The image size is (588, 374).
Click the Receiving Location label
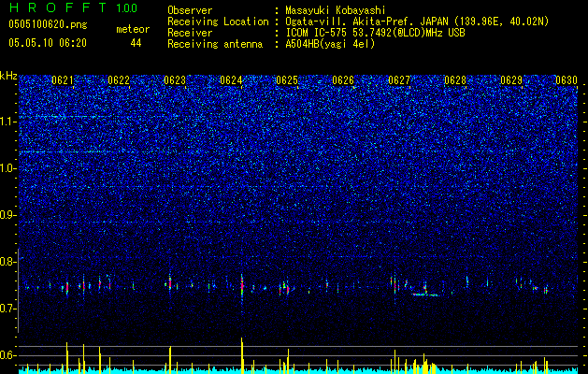point(218,22)
